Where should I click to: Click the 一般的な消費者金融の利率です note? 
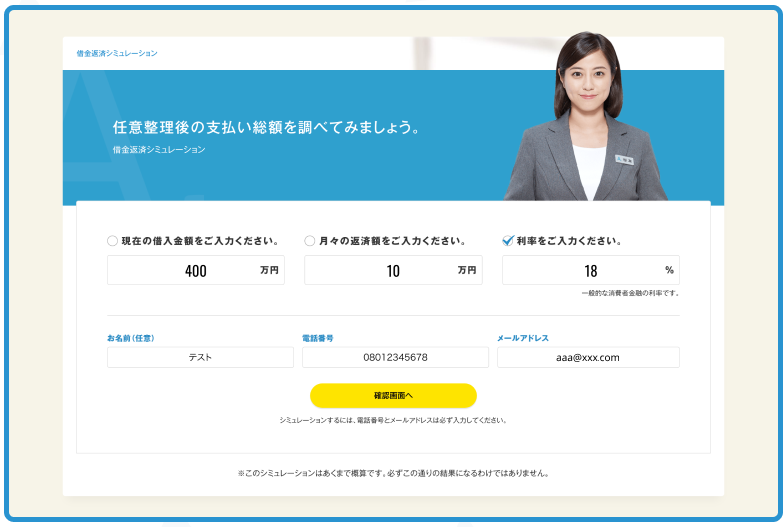click(630, 293)
